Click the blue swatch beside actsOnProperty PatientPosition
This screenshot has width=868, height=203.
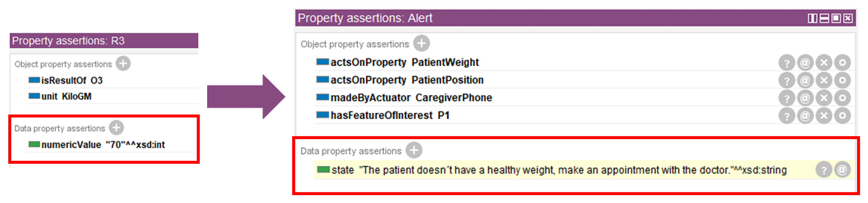[x=322, y=80]
